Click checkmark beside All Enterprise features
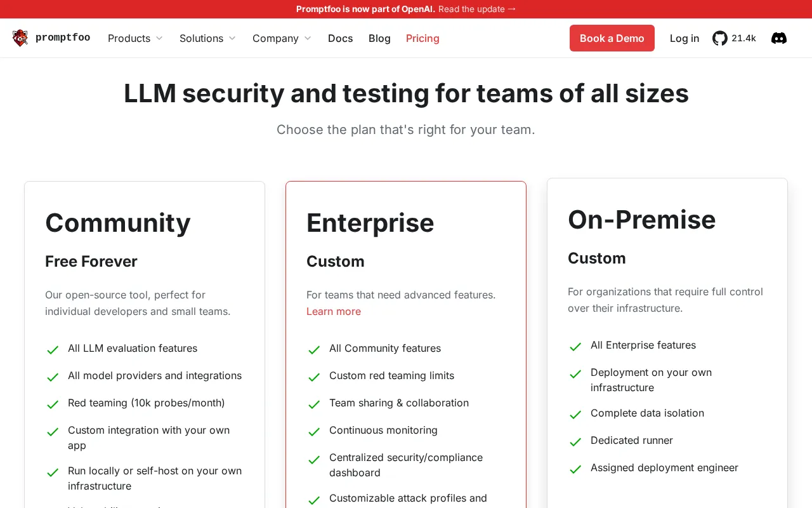812x508 pixels. (x=575, y=346)
